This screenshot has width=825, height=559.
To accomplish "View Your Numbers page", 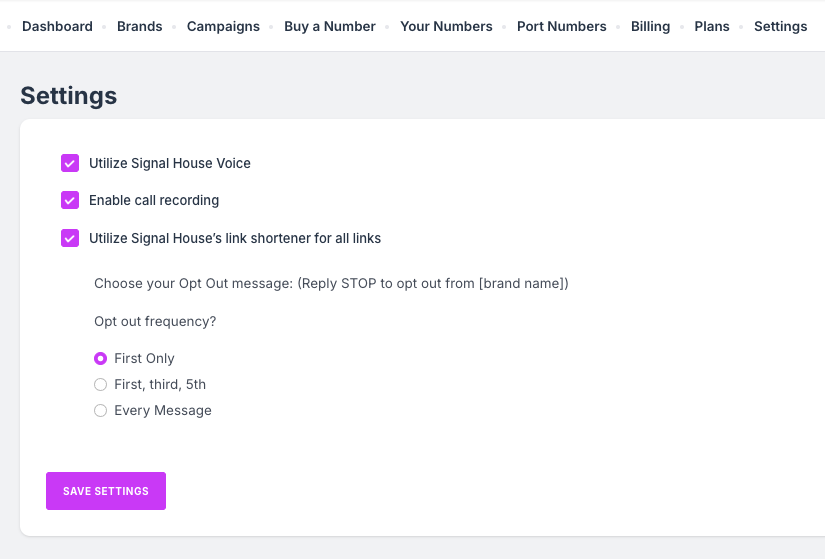I will click(446, 26).
